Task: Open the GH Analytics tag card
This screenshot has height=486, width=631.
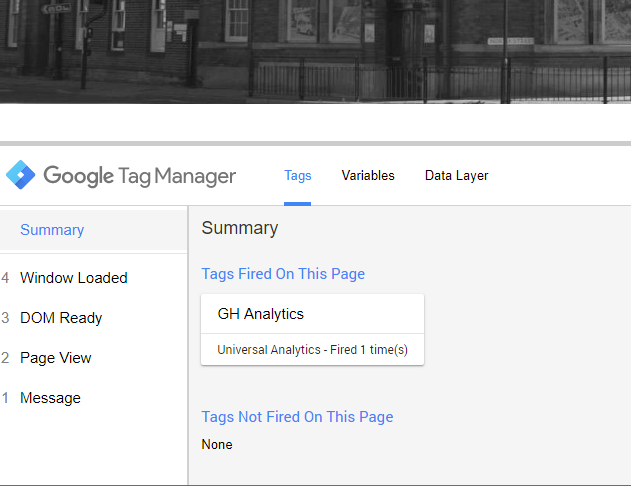Action: pos(312,329)
